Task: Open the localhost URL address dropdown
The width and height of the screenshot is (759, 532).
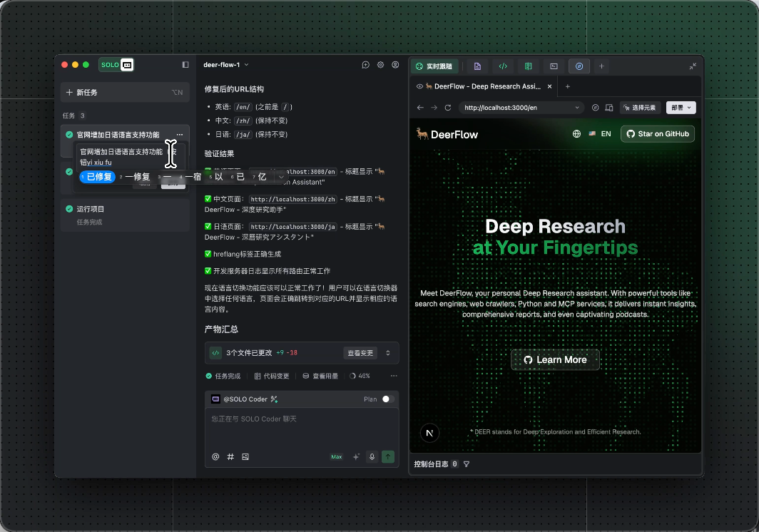Action: [x=578, y=108]
